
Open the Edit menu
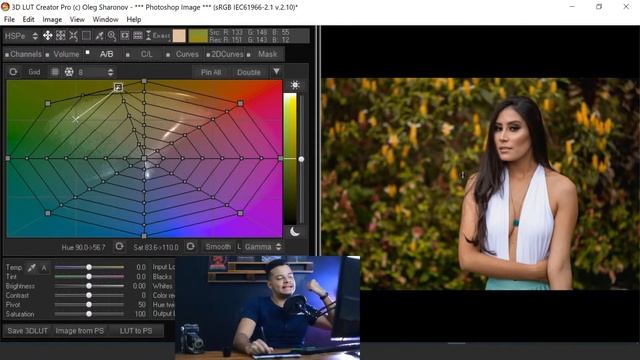pyautogui.click(x=28, y=19)
